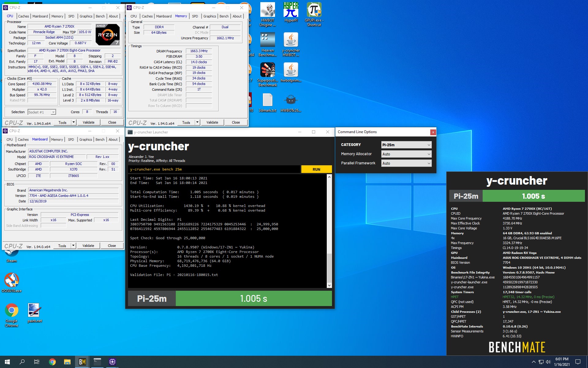
Task: Open Steam desktop shortcut
Action: click(x=12, y=255)
